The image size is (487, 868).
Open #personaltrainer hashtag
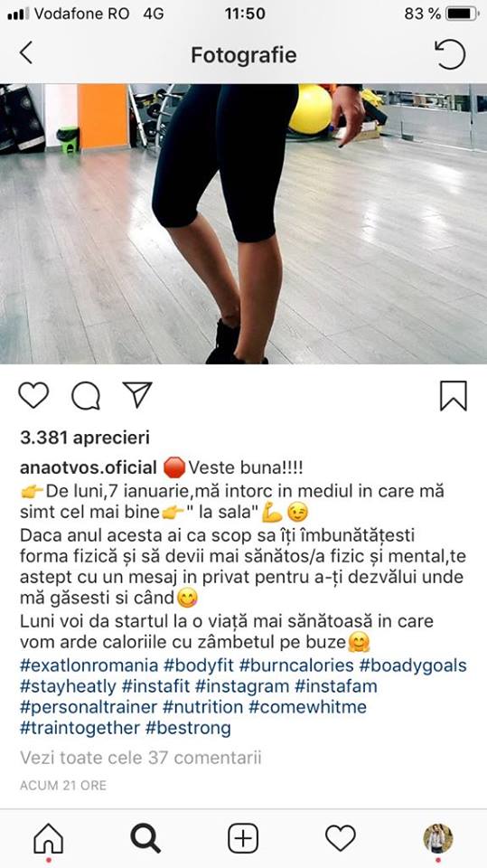tap(89, 707)
